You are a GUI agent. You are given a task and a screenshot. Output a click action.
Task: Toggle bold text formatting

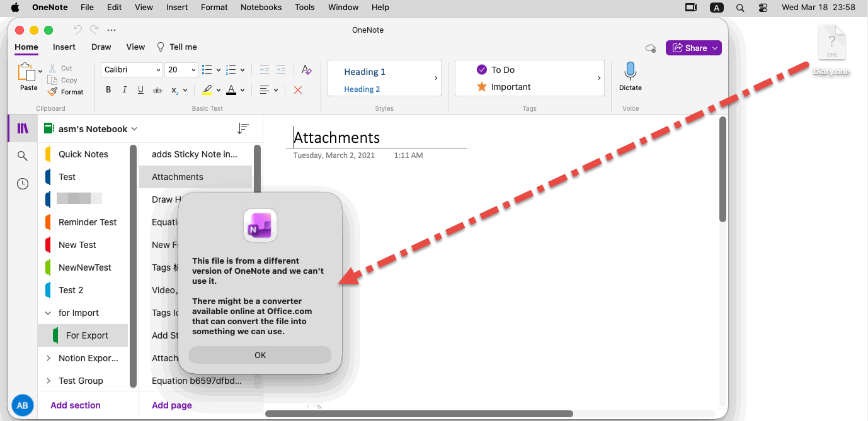108,90
